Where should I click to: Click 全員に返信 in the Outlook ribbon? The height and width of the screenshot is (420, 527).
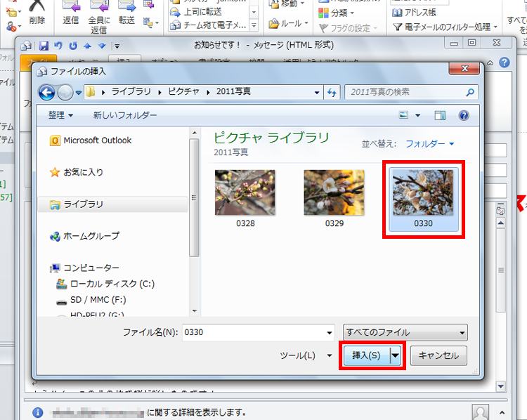(99, 17)
